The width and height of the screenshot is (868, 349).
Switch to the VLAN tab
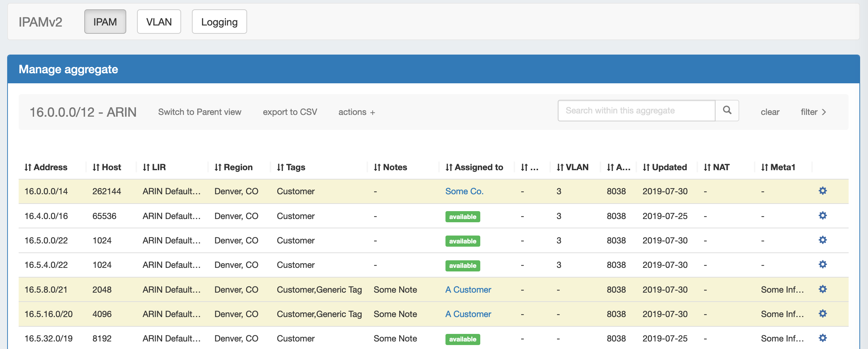click(x=159, y=22)
